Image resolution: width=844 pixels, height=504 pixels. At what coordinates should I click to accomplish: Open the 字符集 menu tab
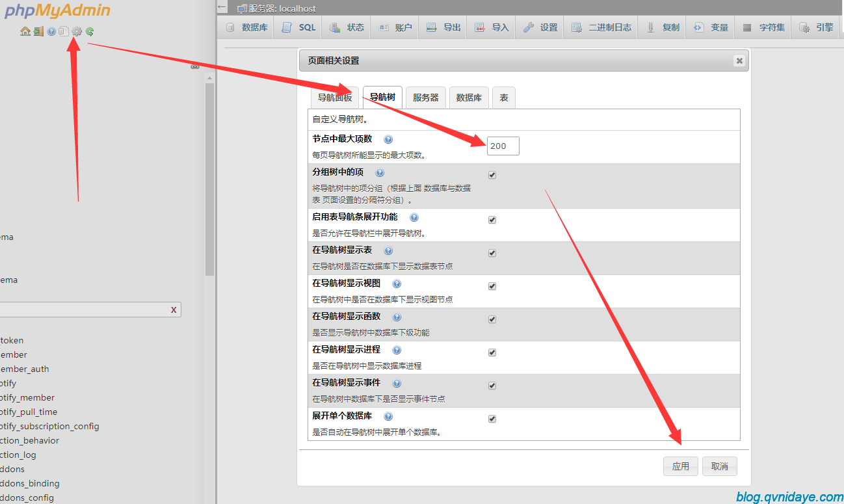[763, 27]
